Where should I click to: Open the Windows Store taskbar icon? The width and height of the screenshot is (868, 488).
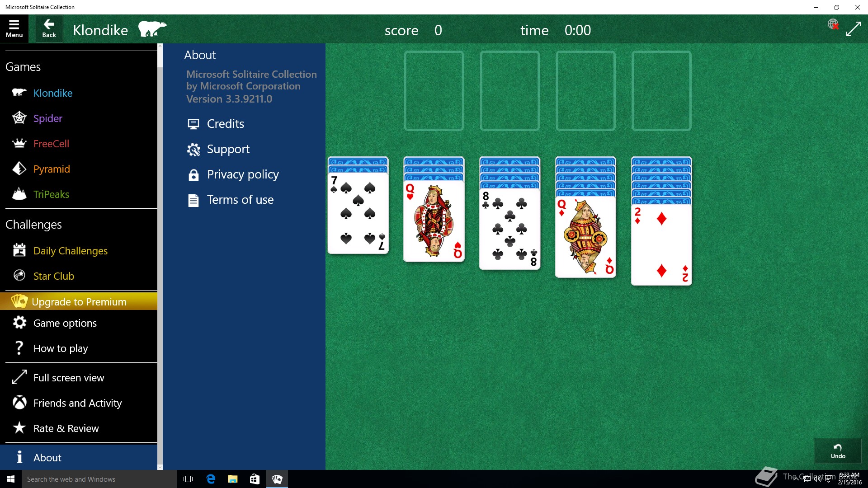click(x=255, y=479)
